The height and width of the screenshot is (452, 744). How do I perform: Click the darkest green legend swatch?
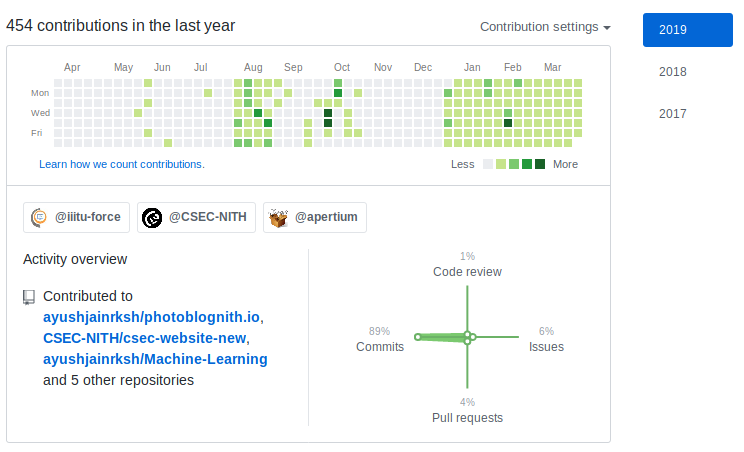540,164
